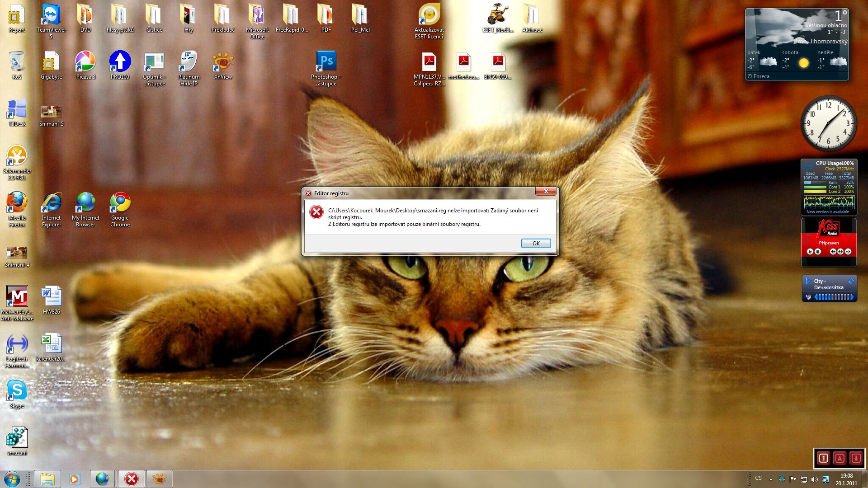This screenshot has width=868, height=488.
Task: Click the New version is available link
Action: 827,212
